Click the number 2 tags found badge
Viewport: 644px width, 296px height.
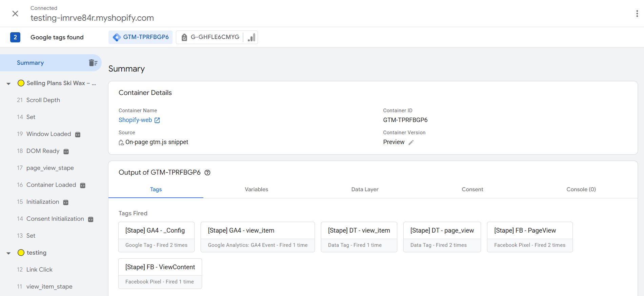(x=15, y=37)
